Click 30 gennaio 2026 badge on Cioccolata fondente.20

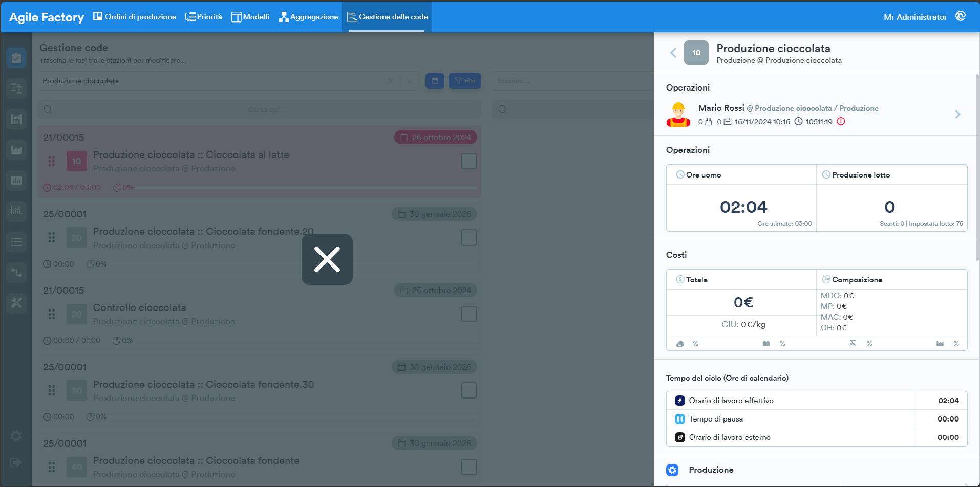pos(434,214)
